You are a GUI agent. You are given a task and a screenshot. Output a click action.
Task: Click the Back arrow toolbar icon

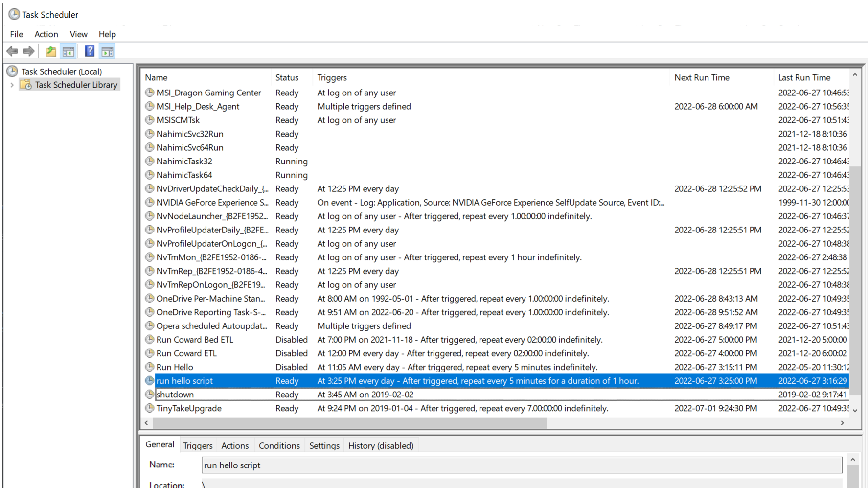pyautogui.click(x=12, y=51)
